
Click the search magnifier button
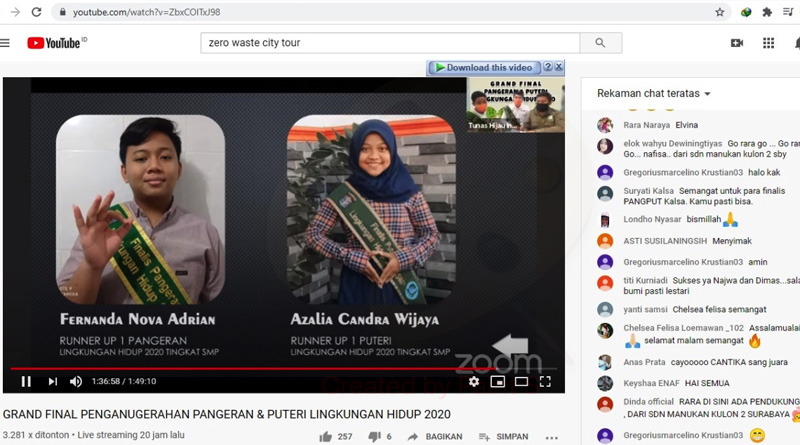[x=600, y=43]
